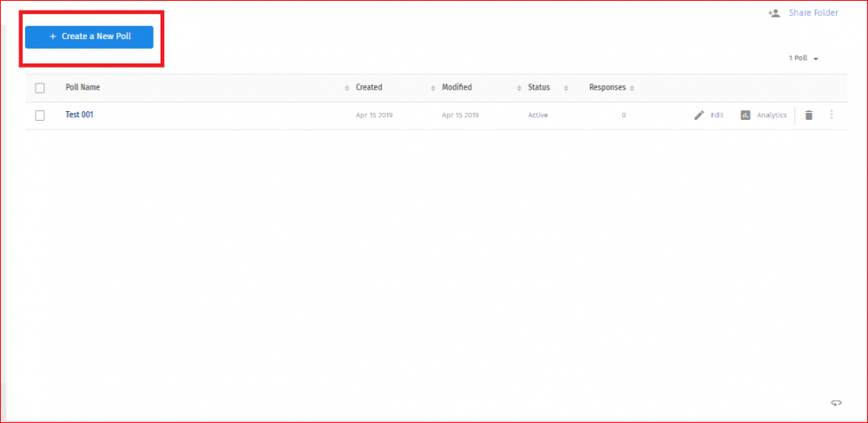This screenshot has width=868, height=423.
Task: Click the add-person icon beside Share Folder
Action: click(774, 14)
